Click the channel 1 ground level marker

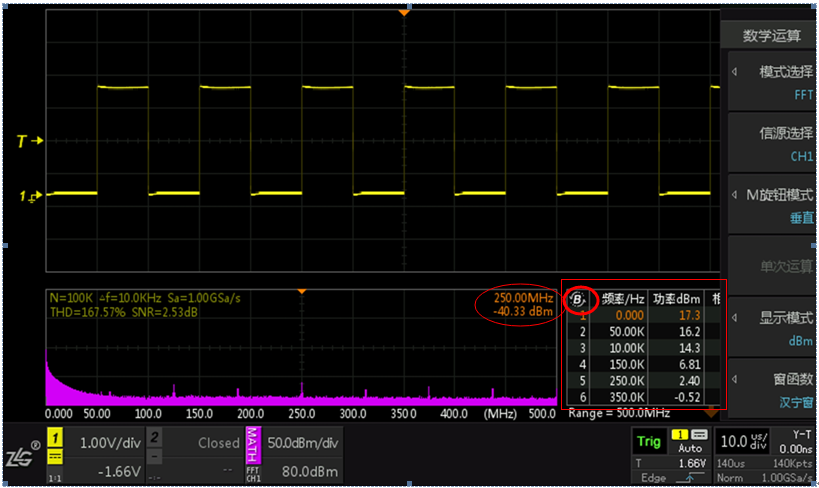click(x=30, y=196)
